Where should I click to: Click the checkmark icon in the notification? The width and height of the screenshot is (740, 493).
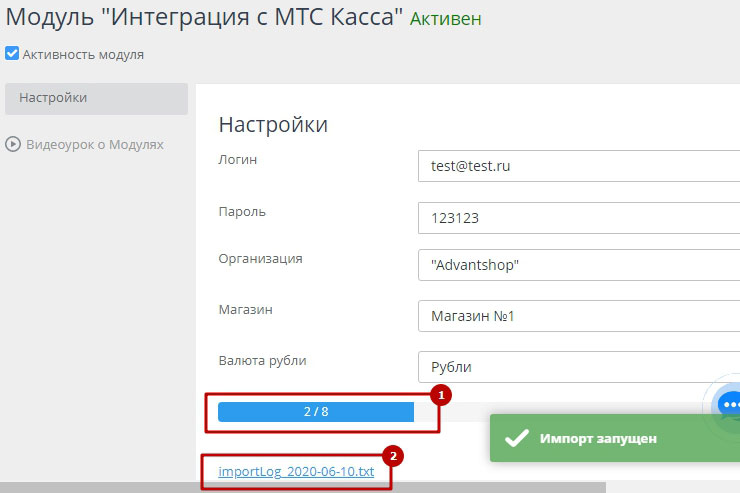(516, 438)
